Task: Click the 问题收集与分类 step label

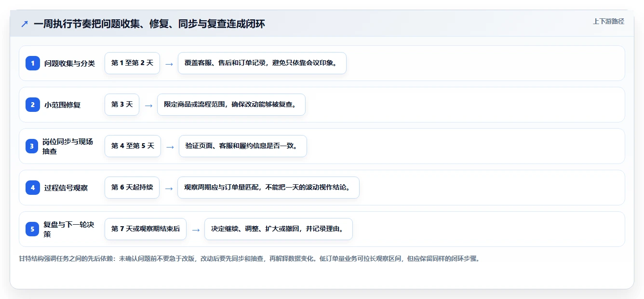Action: (69, 63)
